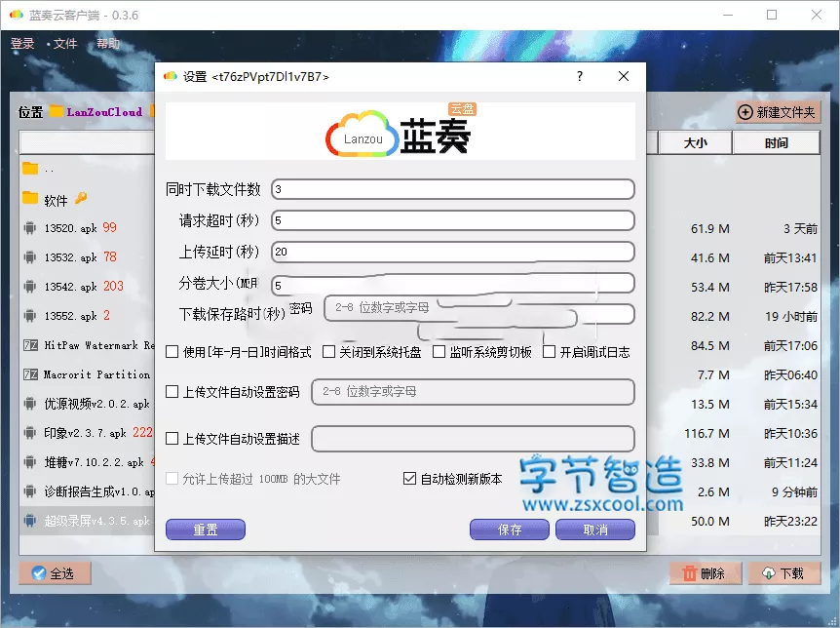Click the app icon in the main window title bar
The width and height of the screenshot is (840, 628).
coord(16,15)
